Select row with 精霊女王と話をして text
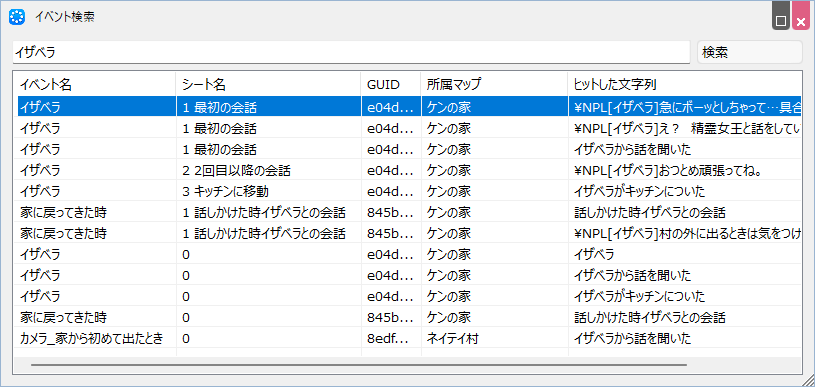Image resolution: width=815 pixels, height=387 pixels. tap(409, 128)
